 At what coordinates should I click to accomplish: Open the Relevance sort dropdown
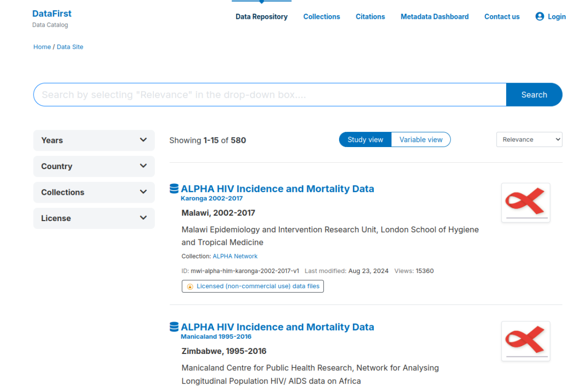coord(529,140)
